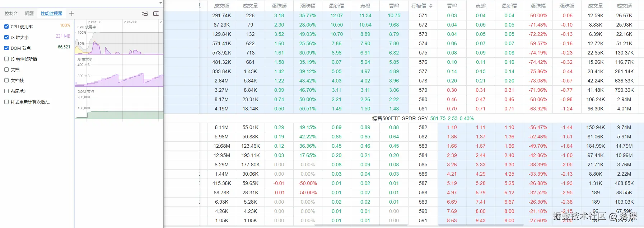
Task: Switch to the 问题 tab
Action: (29, 13)
